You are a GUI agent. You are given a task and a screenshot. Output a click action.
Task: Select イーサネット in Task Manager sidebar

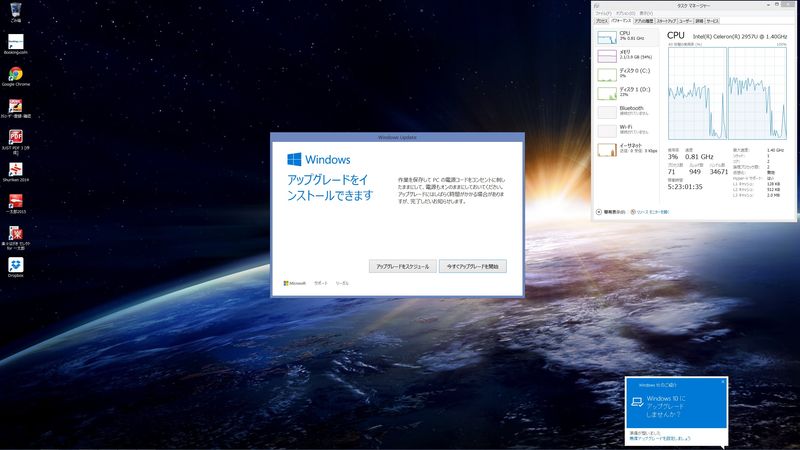coord(627,148)
